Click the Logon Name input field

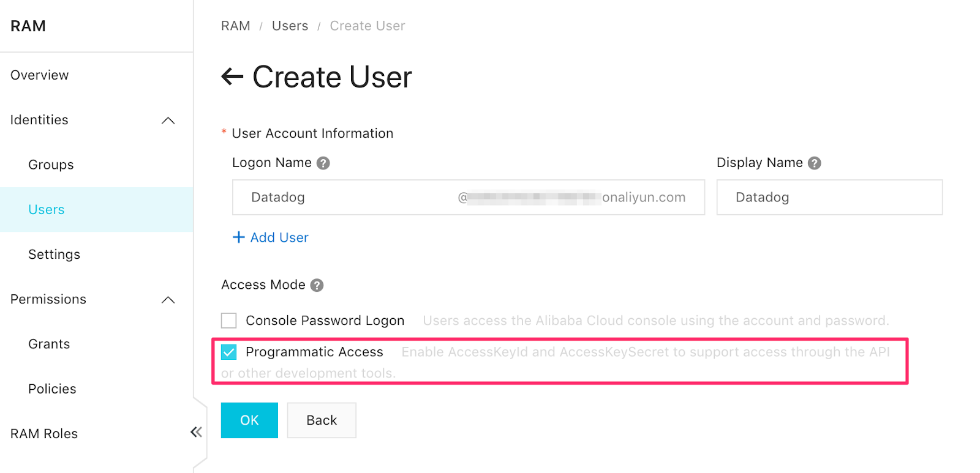pos(469,197)
